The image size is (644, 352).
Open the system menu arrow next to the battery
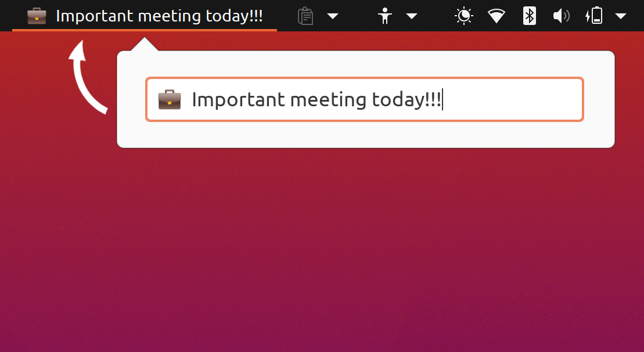click(621, 16)
